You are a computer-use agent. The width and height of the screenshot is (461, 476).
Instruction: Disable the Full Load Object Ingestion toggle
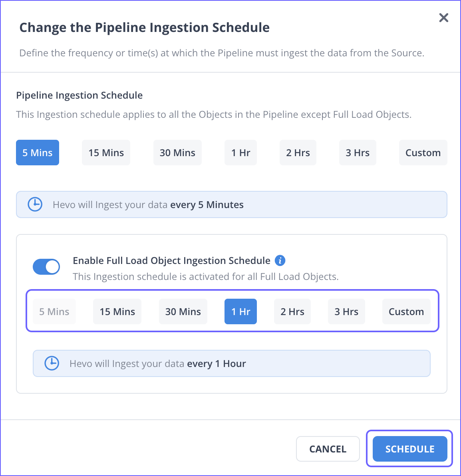coord(46,267)
